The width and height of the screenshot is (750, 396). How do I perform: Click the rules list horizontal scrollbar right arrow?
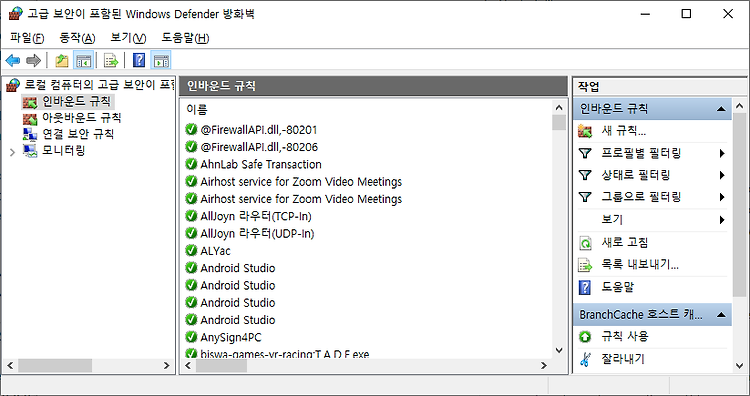pos(543,366)
